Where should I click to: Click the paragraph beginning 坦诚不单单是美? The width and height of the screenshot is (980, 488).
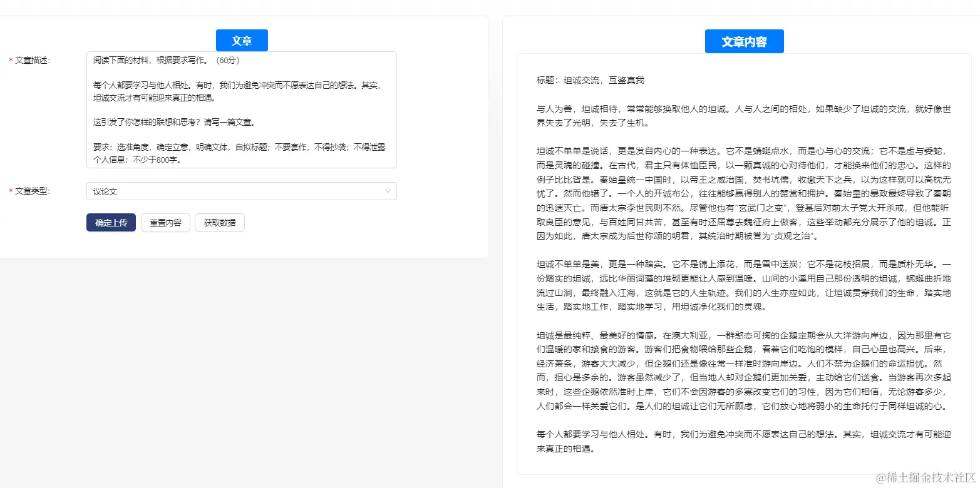coord(744,286)
